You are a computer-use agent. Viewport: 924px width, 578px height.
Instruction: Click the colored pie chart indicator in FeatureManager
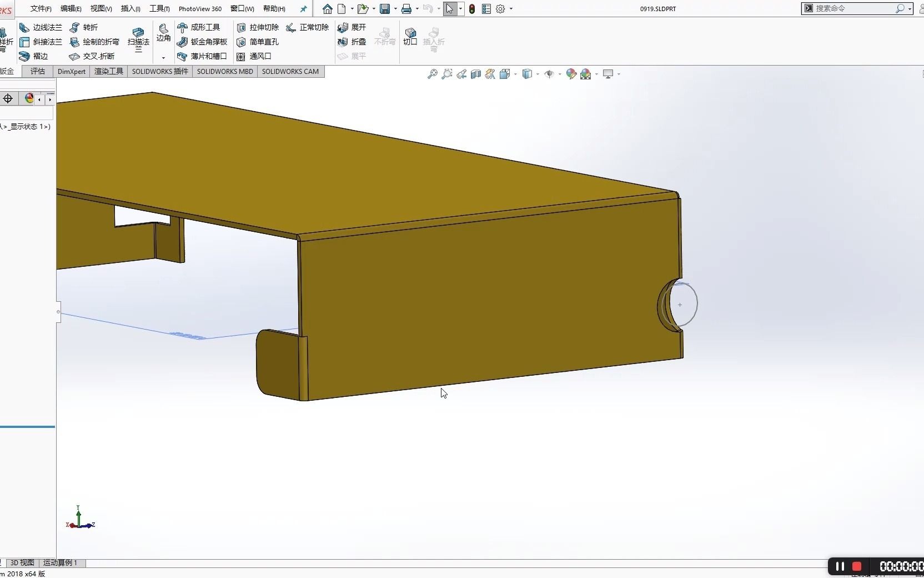point(28,98)
